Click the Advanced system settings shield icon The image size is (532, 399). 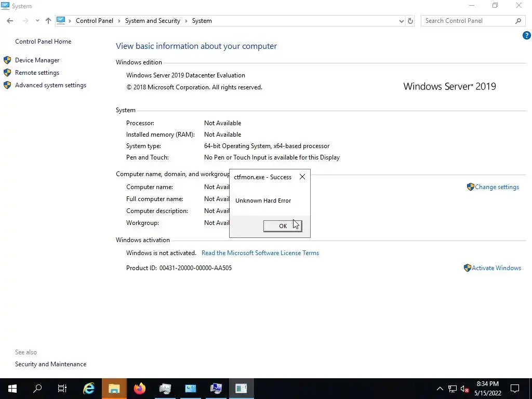pos(7,85)
